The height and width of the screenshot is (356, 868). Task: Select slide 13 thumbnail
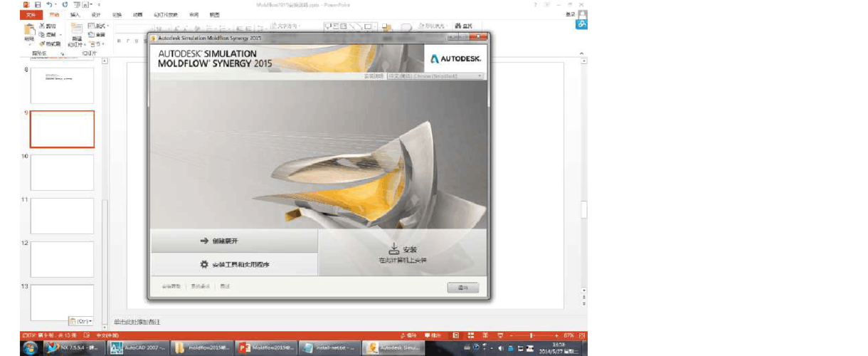tap(62, 303)
